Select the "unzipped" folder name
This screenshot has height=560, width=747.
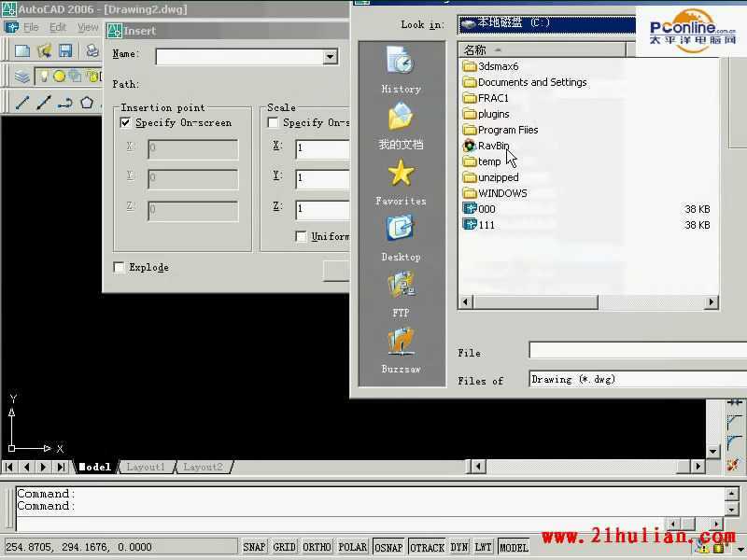tap(499, 177)
